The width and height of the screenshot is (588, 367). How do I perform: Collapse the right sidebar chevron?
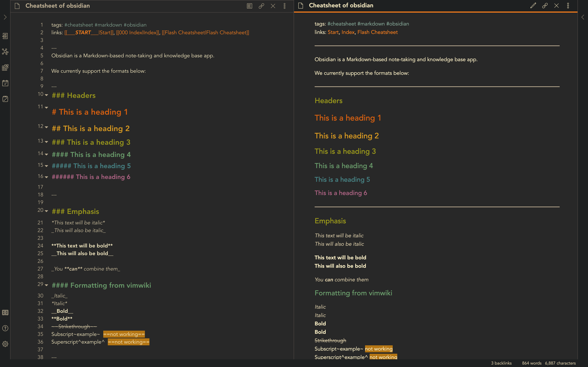coord(583,17)
